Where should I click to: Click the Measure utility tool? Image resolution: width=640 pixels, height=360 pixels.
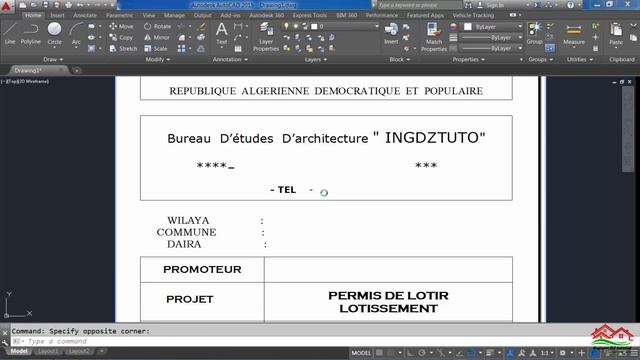coord(573,34)
